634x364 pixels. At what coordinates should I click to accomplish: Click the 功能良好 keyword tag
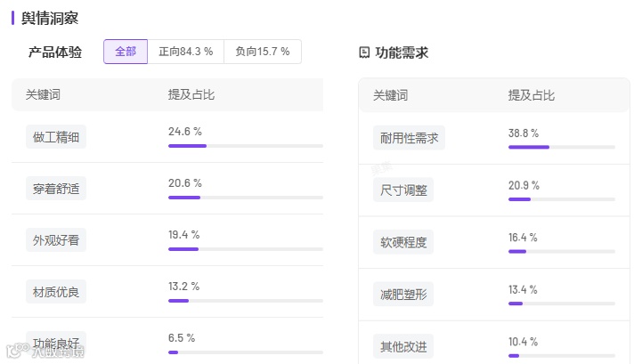click(56, 343)
